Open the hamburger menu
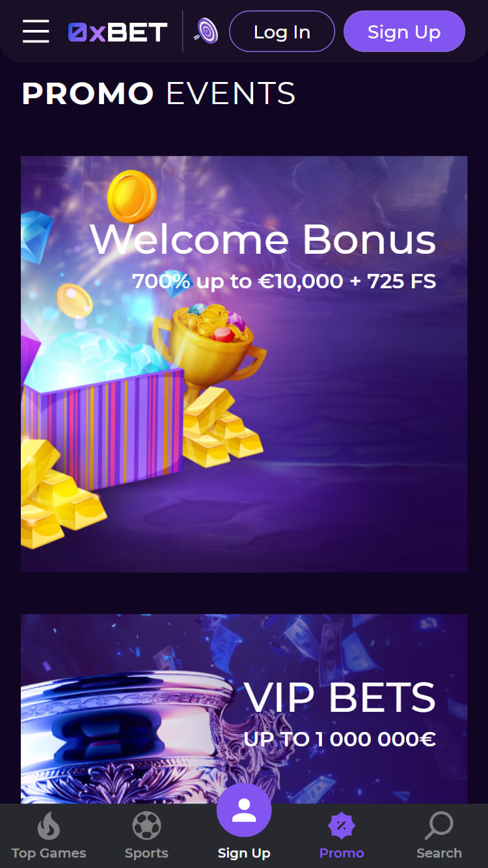 (36, 31)
